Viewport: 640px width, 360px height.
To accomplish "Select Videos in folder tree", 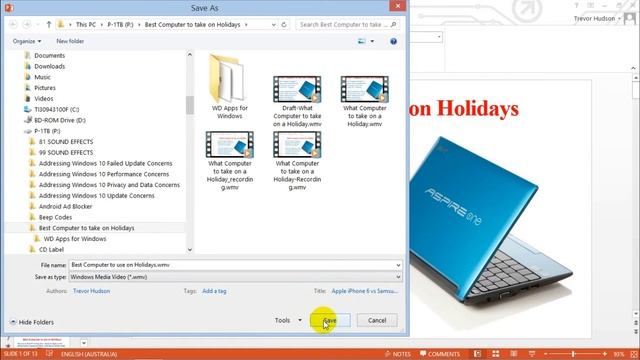I will pyautogui.click(x=44, y=99).
